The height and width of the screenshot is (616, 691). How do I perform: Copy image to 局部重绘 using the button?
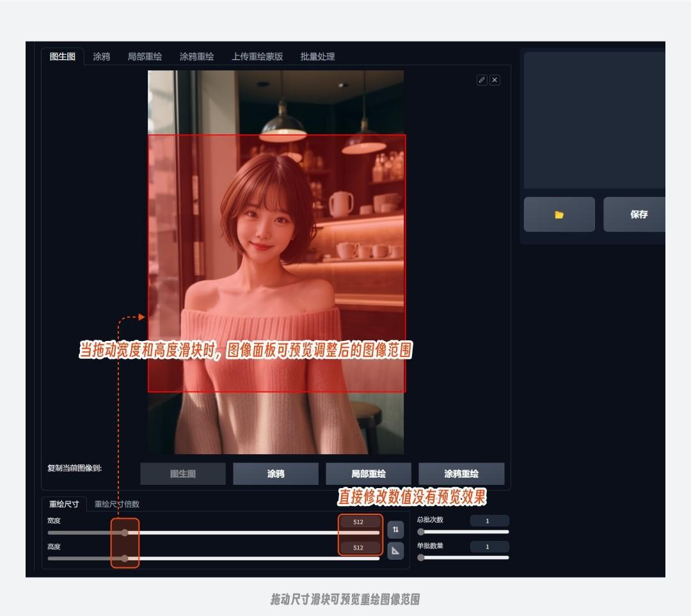pyautogui.click(x=369, y=474)
